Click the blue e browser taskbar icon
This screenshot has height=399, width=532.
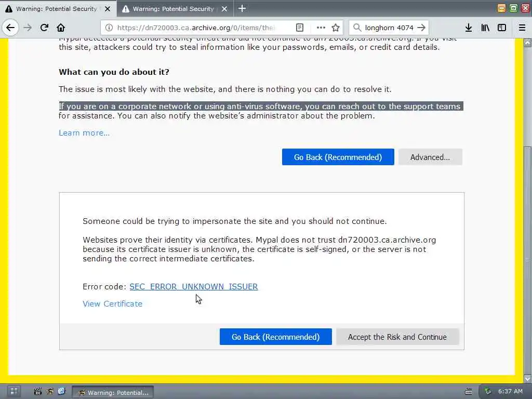[x=61, y=391]
